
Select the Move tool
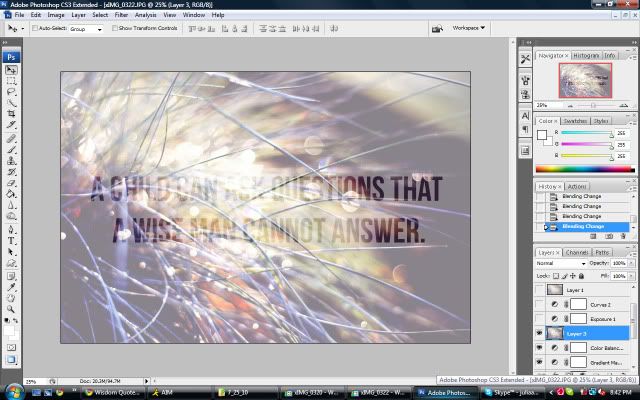coord(11,70)
